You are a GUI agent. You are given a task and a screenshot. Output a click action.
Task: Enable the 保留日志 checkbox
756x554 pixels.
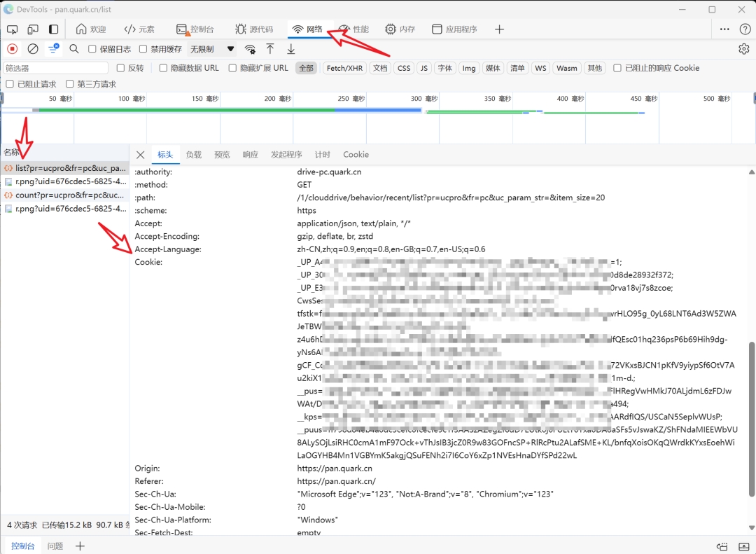92,49
